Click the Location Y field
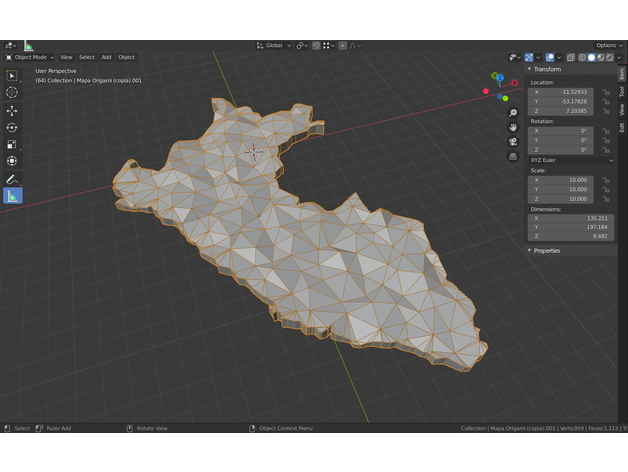This screenshot has height=472, width=628. [560, 101]
